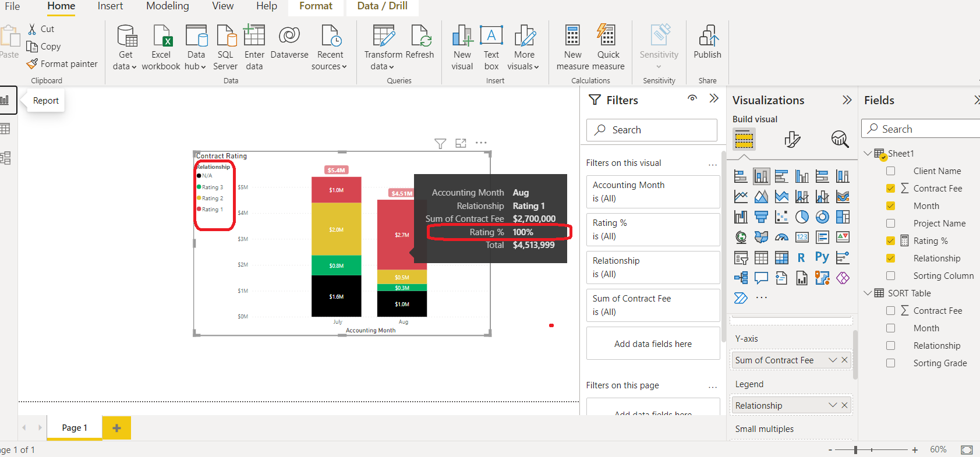
Task: Check the Client Name field
Action: (890, 171)
